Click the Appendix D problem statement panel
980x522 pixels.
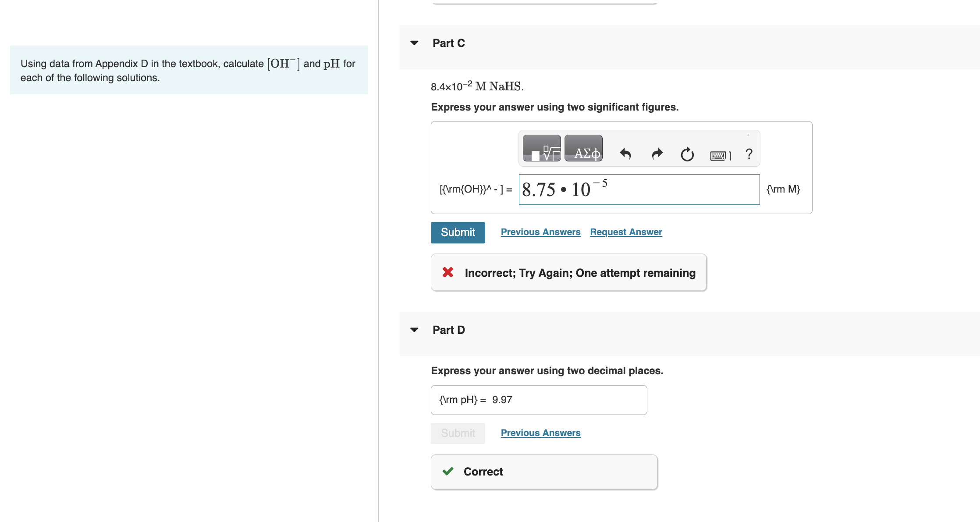188,70
